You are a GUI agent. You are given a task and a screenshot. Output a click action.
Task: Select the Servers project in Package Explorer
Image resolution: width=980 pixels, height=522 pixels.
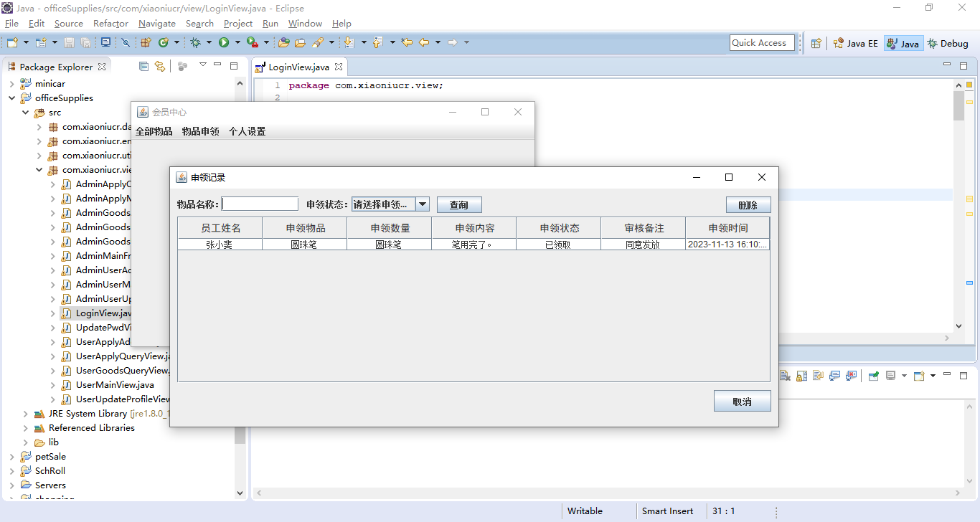click(50, 485)
